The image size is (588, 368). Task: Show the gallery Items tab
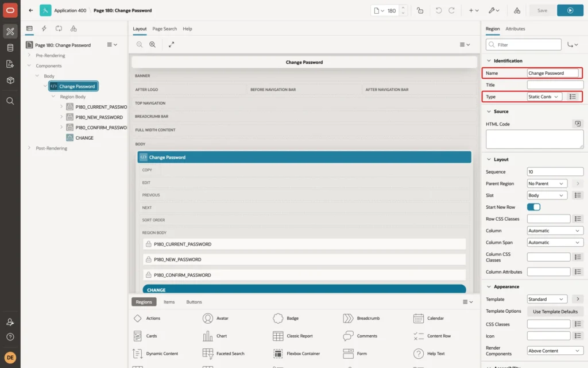pos(169,302)
